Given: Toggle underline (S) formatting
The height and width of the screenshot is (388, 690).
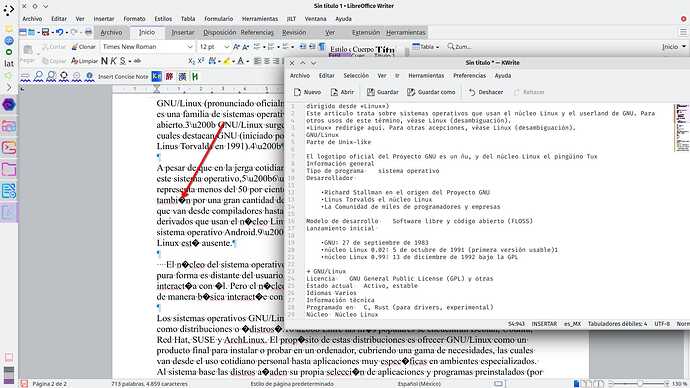Looking at the screenshot, I should pos(123,61).
